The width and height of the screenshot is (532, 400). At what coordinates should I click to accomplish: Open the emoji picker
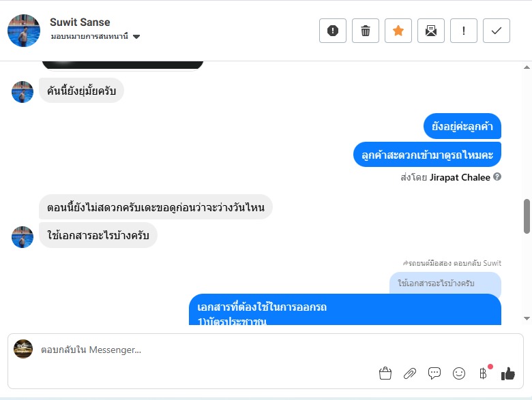459,373
